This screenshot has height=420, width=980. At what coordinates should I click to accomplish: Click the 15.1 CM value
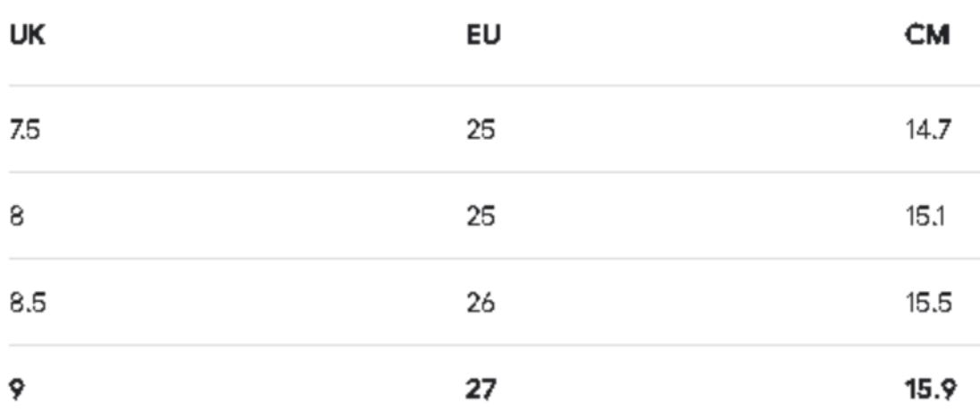tap(928, 217)
